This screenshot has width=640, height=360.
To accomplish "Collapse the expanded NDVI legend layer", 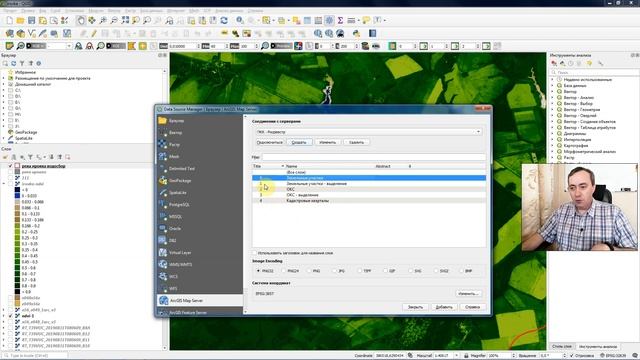I will coord(4,184).
